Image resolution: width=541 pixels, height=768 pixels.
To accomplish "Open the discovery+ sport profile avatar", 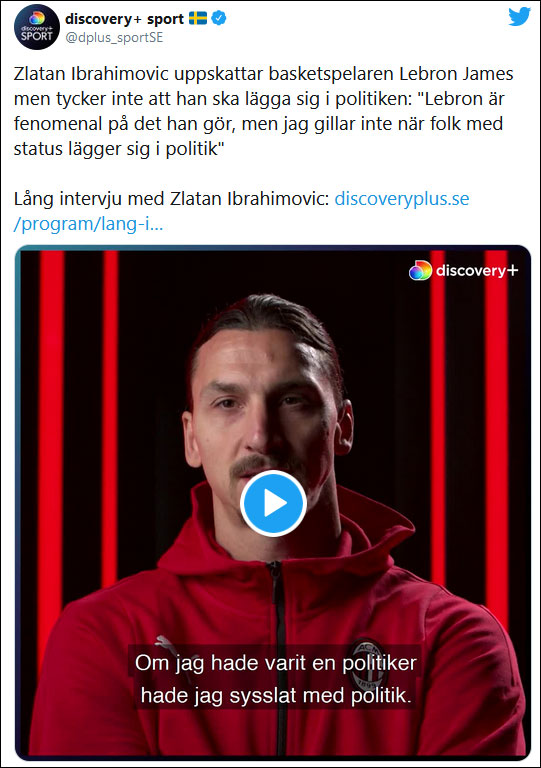I will 37,27.
